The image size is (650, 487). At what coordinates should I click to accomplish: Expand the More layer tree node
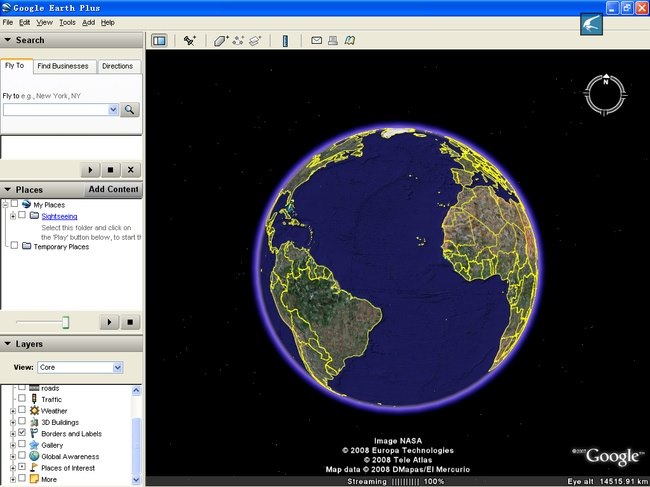point(13,480)
